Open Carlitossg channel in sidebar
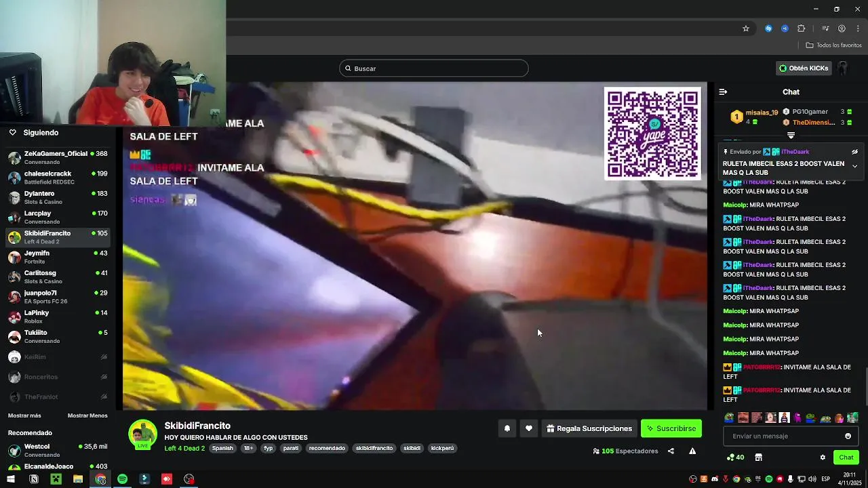 (x=58, y=277)
